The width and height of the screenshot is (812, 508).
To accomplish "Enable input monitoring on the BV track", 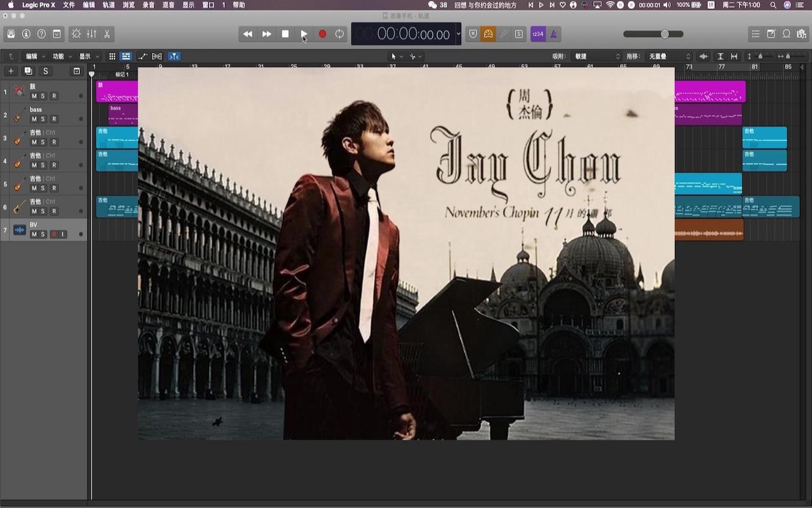I will [62, 234].
